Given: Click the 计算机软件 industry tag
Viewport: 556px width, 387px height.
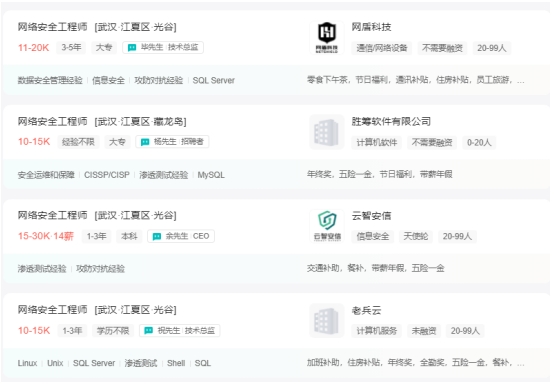Looking at the screenshot, I should [x=377, y=143].
